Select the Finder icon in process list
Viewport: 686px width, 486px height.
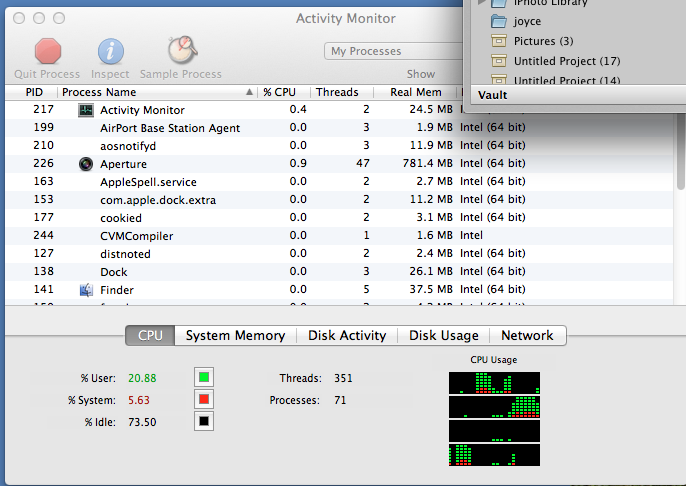86,290
